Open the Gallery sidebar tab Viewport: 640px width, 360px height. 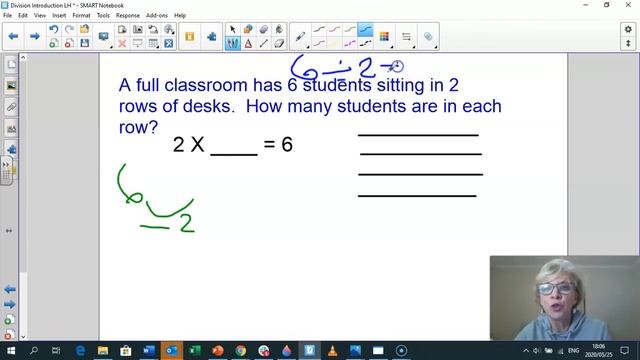pos(11,86)
